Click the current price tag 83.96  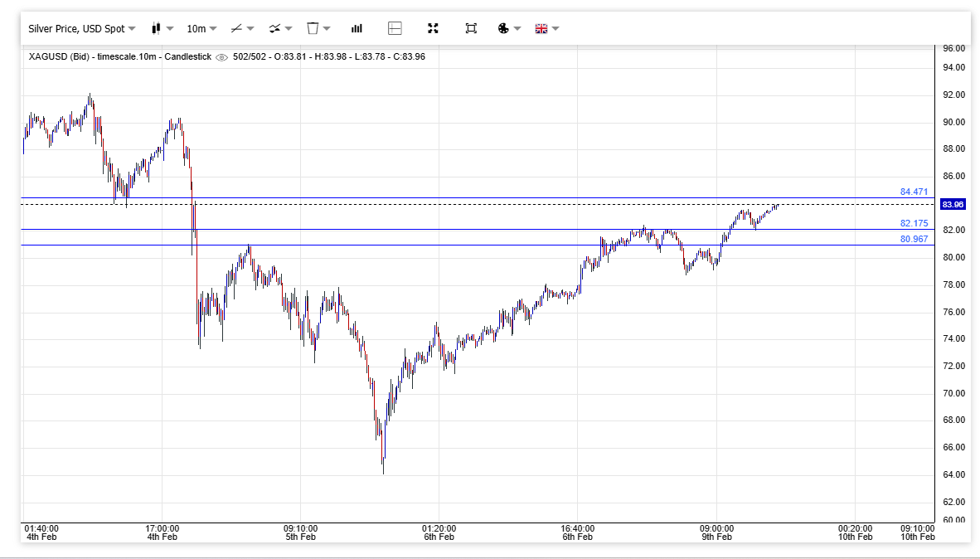953,204
